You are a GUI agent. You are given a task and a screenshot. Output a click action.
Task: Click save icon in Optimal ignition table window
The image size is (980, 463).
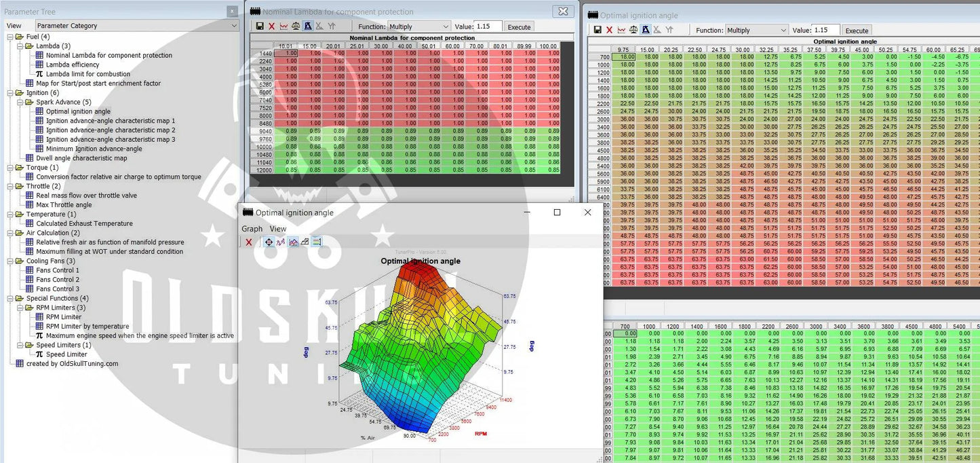click(x=597, y=30)
